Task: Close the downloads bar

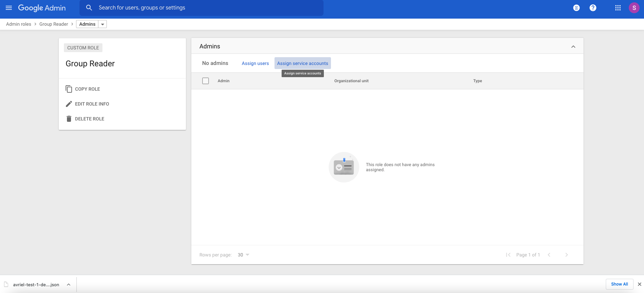Action: [x=639, y=284]
